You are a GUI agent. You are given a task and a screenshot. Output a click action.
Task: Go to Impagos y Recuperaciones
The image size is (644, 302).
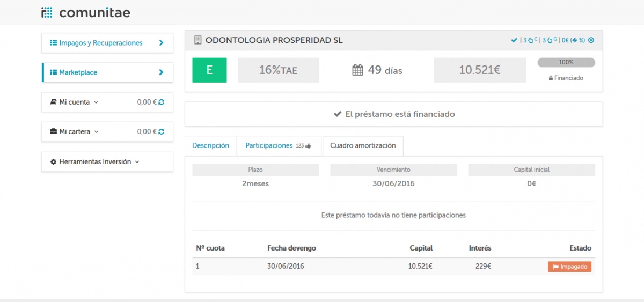(x=107, y=43)
